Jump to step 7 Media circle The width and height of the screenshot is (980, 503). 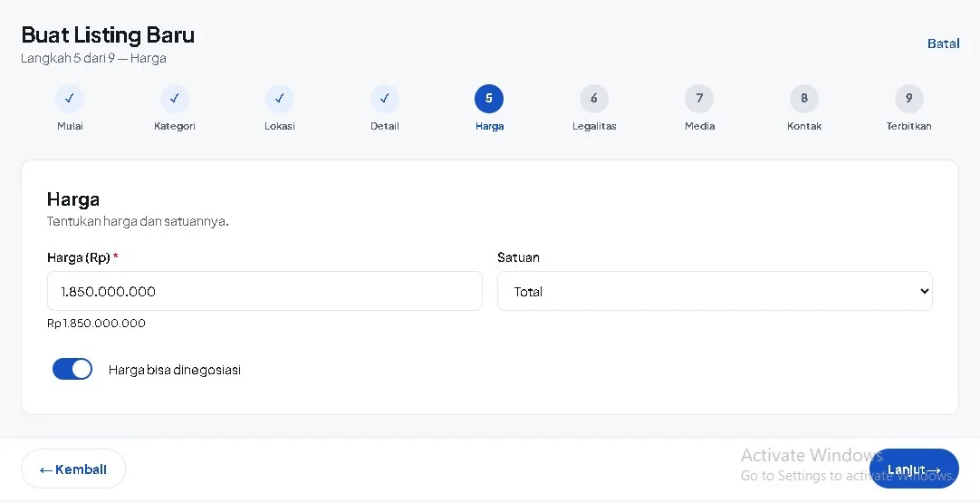pyautogui.click(x=699, y=98)
